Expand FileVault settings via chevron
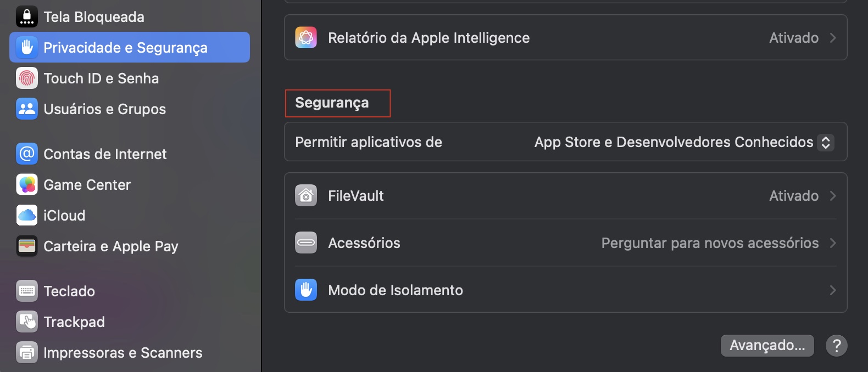The height and width of the screenshot is (372, 868). pyautogui.click(x=834, y=195)
